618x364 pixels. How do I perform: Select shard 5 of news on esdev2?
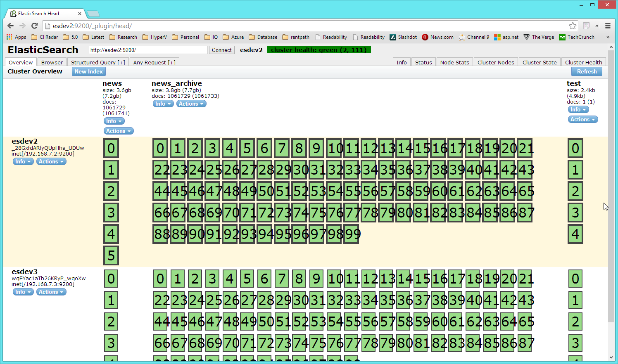pos(111,255)
